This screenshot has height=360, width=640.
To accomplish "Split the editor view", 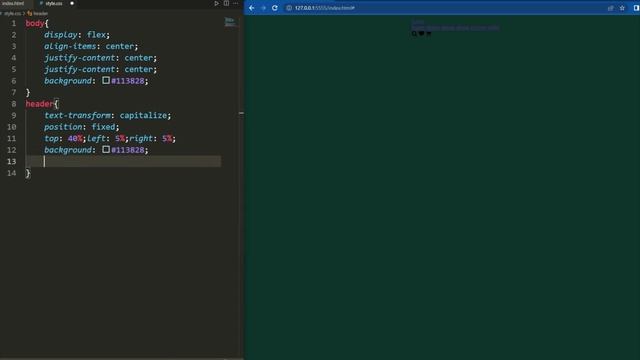I will [x=226, y=3].
